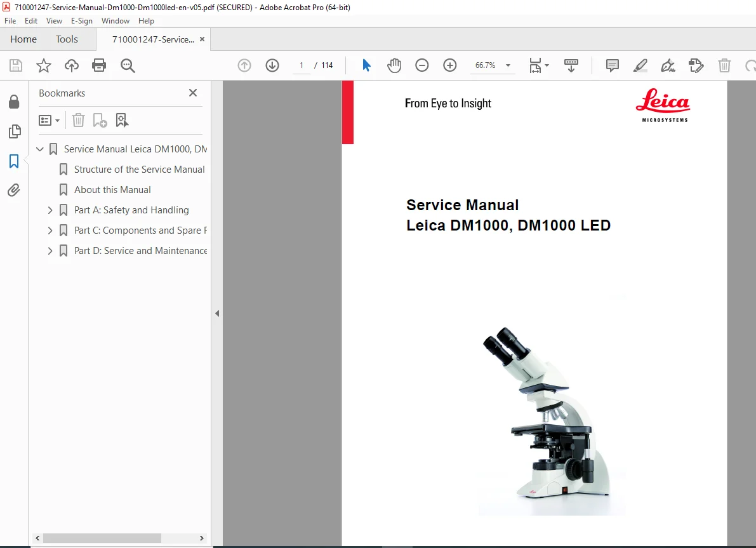This screenshot has height=548, width=756.
Task: Open the Edit menu
Action: pyautogui.click(x=31, y=21)
